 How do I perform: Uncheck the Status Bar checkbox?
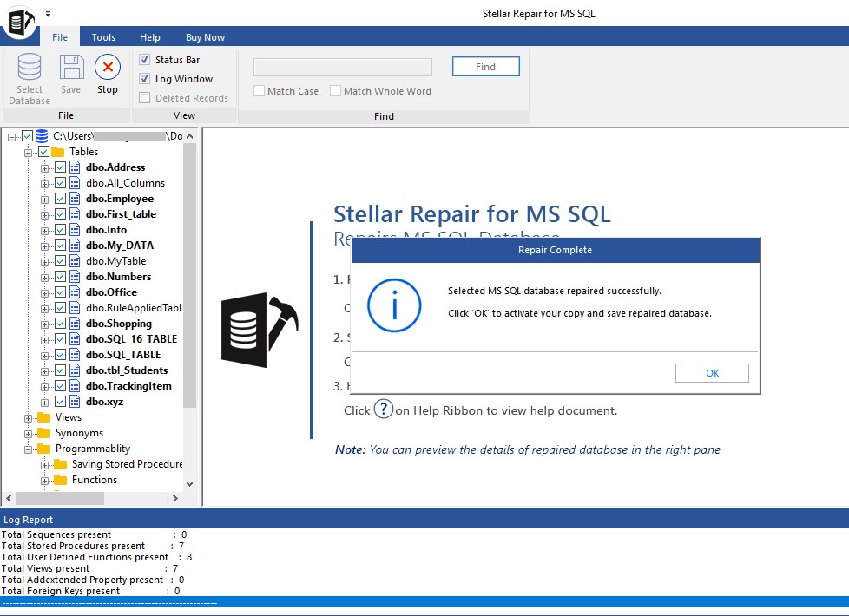tap(145, 60)
